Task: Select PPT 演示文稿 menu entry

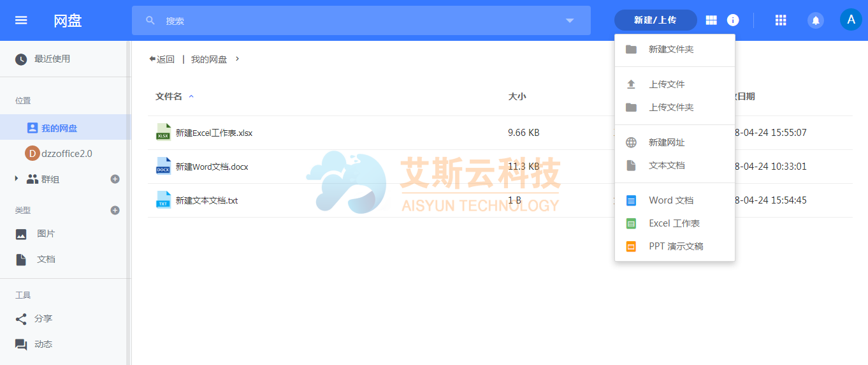Action: click(x=676, y=246)
